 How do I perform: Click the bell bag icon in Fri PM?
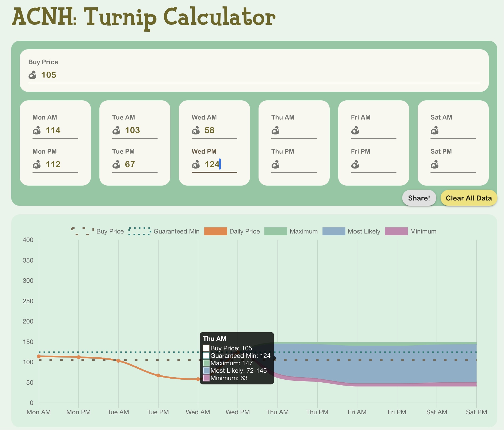coord(355,165)
